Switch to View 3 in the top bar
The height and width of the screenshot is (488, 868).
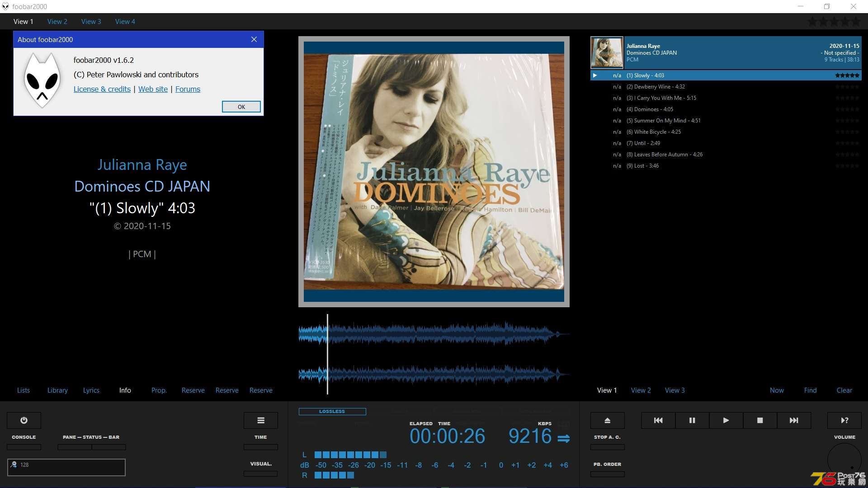click(91, 21)
